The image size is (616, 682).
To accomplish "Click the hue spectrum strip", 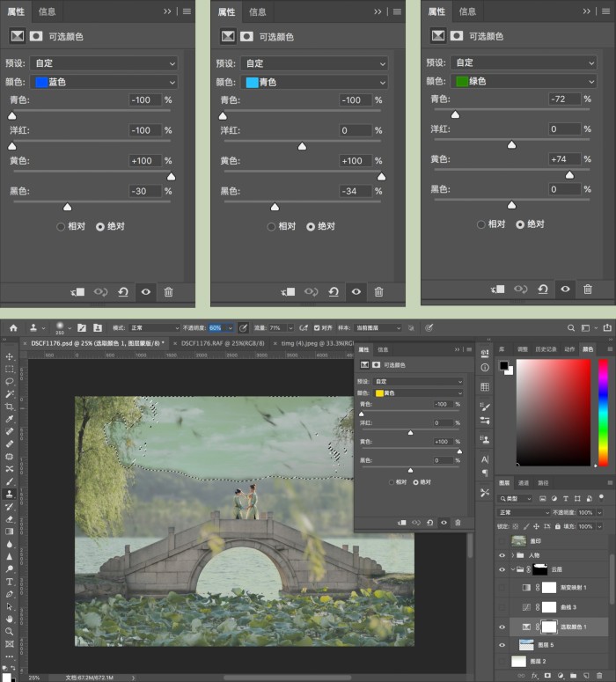I will [x=603, y=413].
